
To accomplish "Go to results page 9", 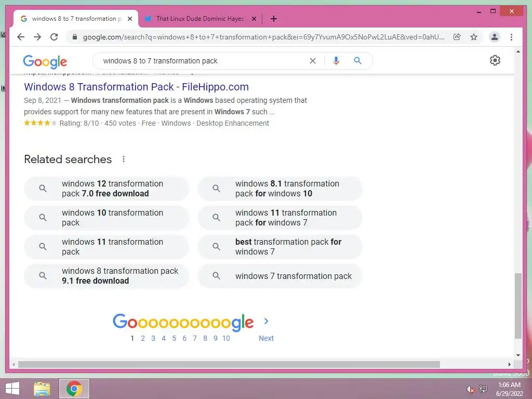I will (216, 338).
